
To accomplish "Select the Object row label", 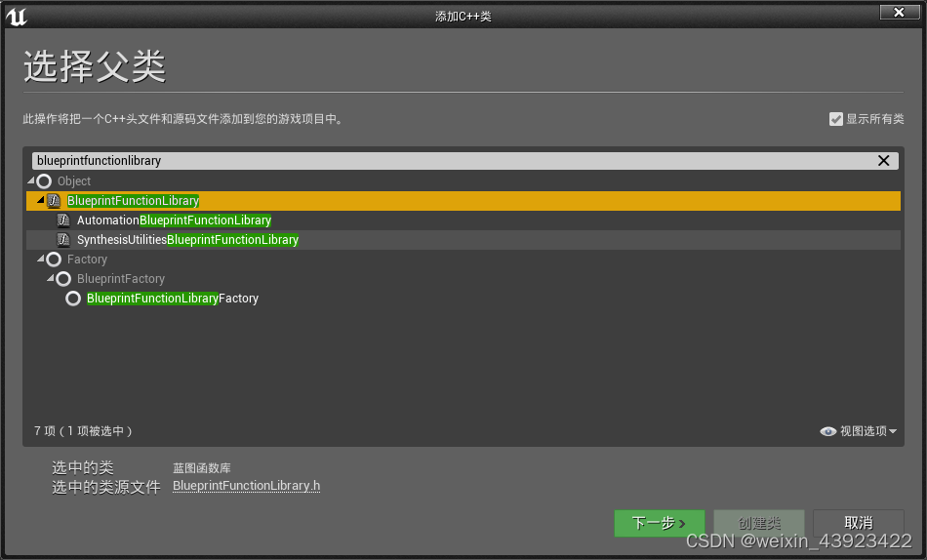I will tap(74, 180).
